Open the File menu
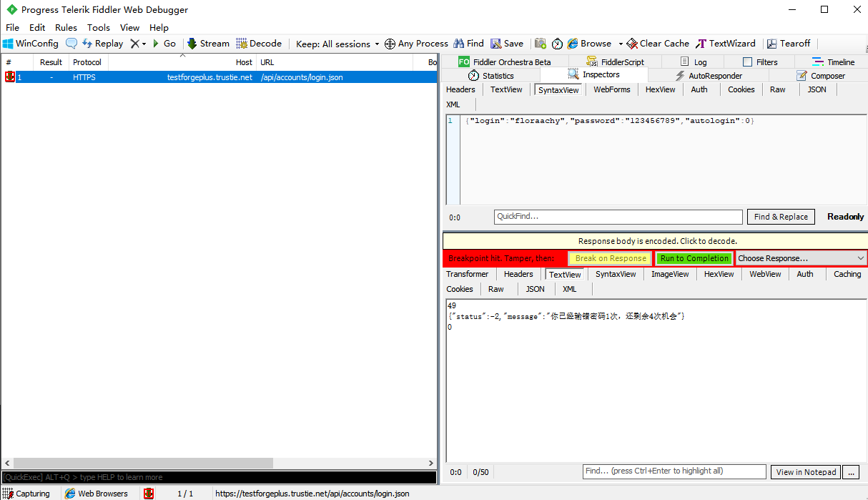The image size is (868, 500). pyautogui.click(x=13, y=28)
